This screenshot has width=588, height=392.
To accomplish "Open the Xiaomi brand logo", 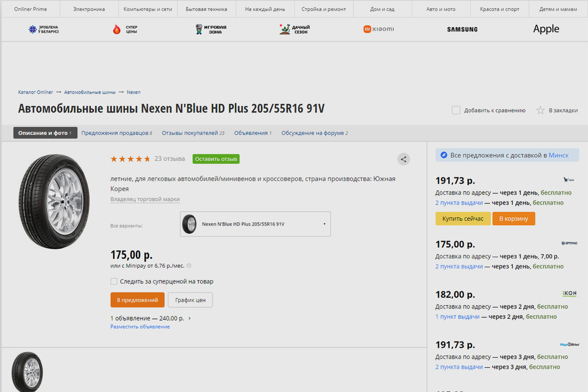I will click(x=378, y=29).
